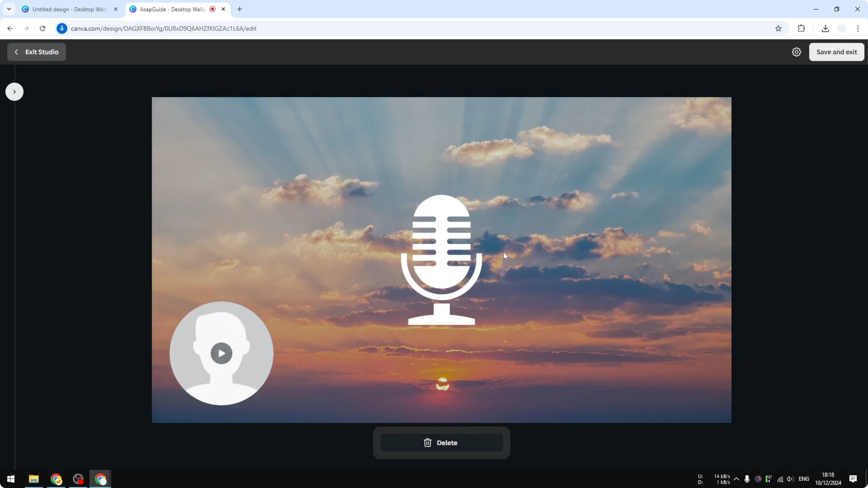Viewport: 868px width, 488px height.
Task: Launch OBS Studio from the taskbar
Action: click(x=78, y=479)
